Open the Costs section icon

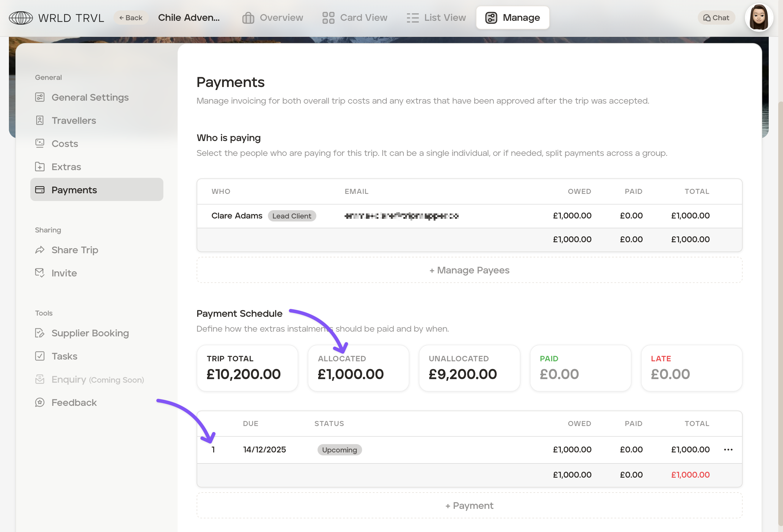click(x=40, y=143)
